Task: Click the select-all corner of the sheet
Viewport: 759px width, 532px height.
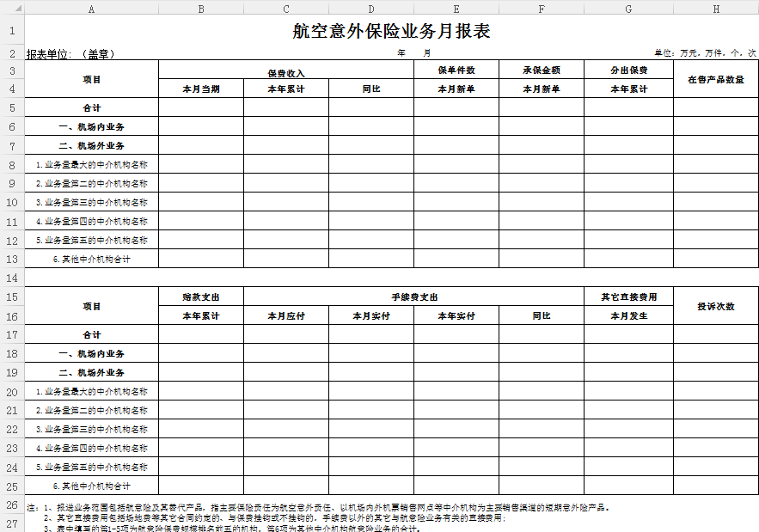Action: 12,8
